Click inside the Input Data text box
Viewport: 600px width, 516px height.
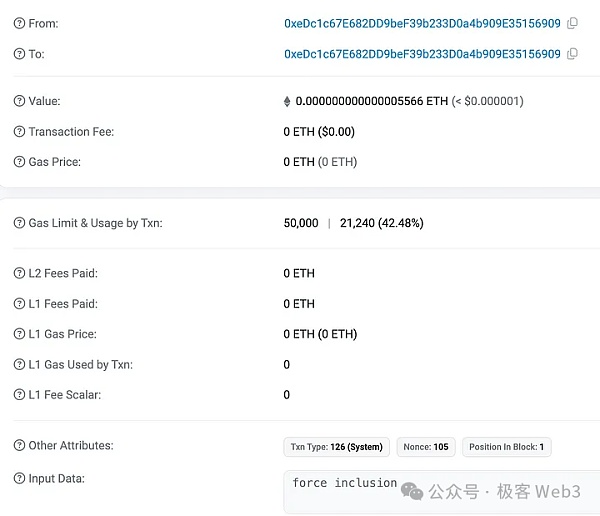(x=440, y=492)
